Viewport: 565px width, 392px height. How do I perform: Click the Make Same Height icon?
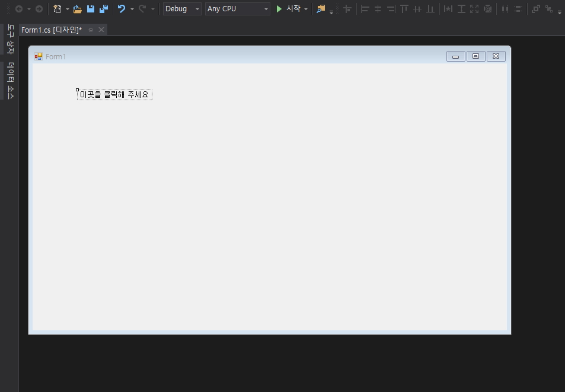[461, 9]
